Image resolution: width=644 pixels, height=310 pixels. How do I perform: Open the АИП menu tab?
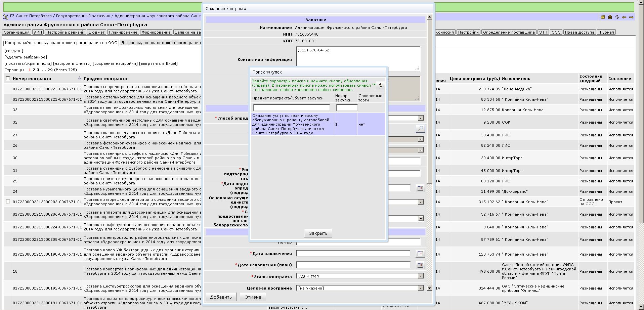(x=38, y=32)
